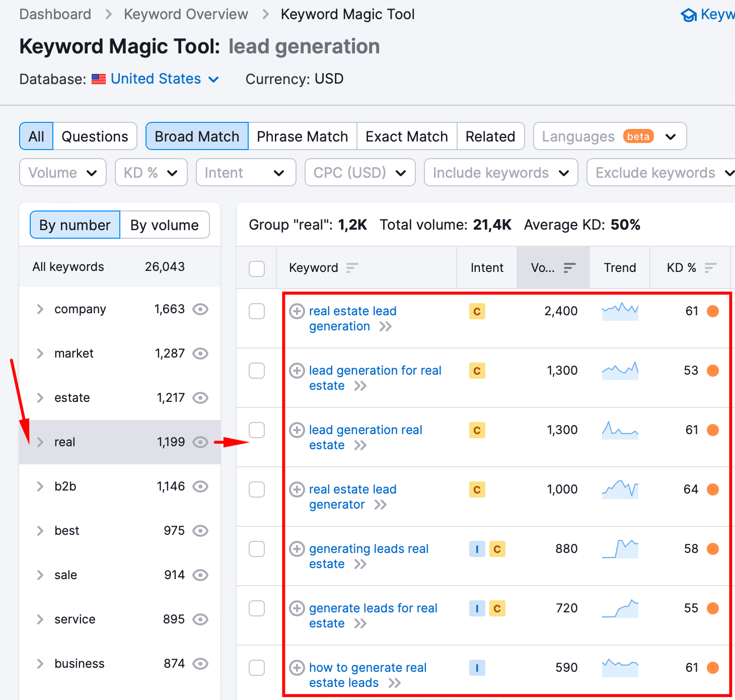
Task: Check the box for 'generating leads real estate'
Action: [x=257, y=549]
